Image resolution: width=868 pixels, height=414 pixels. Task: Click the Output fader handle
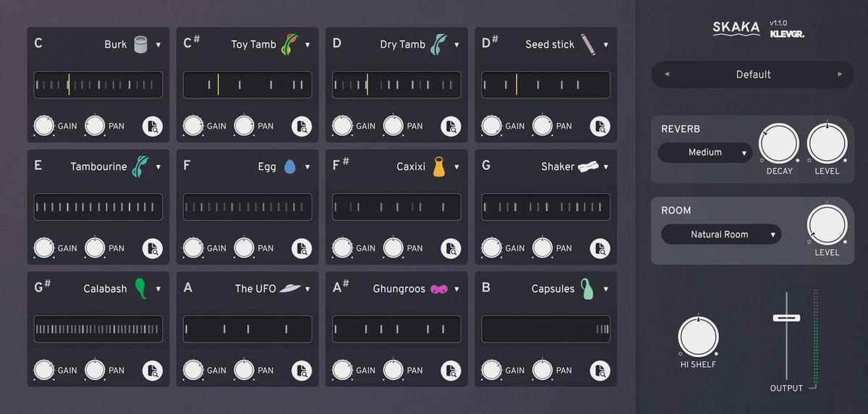pyautogui.click(x=786, y=318)
